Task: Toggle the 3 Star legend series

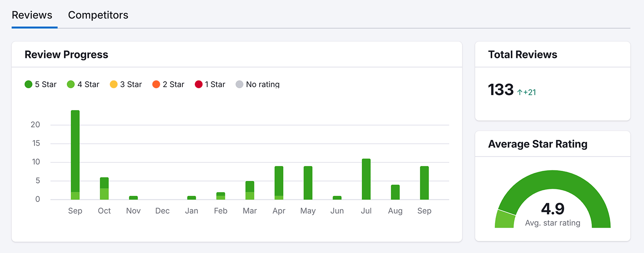Action: point(126,84)
